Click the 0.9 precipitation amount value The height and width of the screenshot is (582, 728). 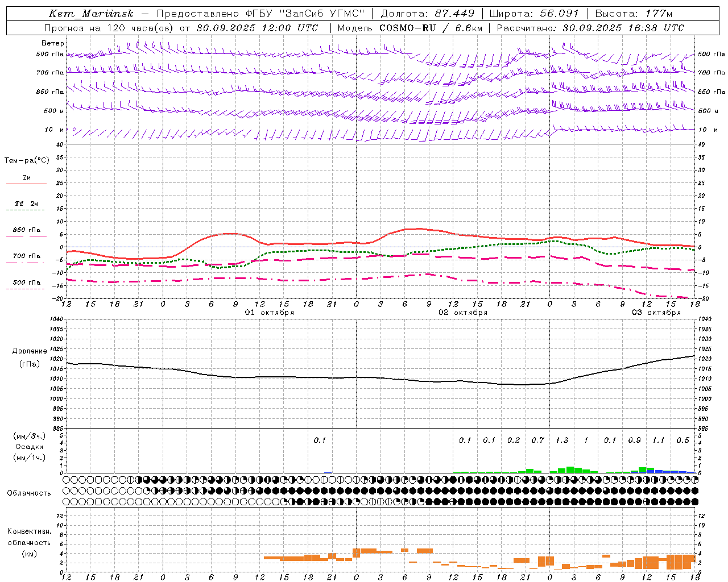click(x=634, y=440)
